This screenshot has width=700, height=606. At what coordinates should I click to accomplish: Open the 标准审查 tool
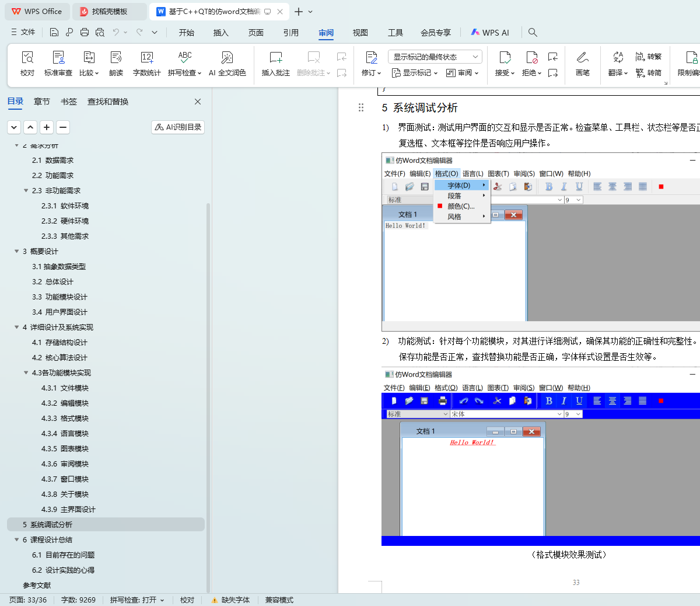(58, 64)
